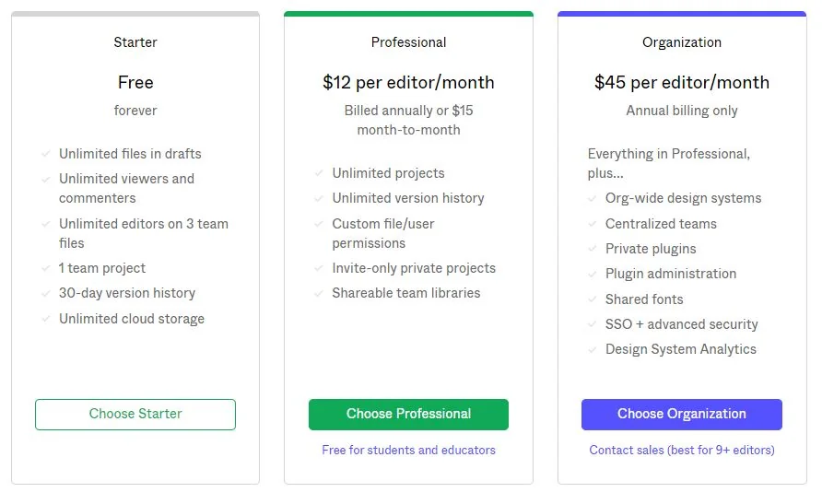The image size is (822, 504).
Task: Click the Professional plan title
Action: [x=408, y=42]
